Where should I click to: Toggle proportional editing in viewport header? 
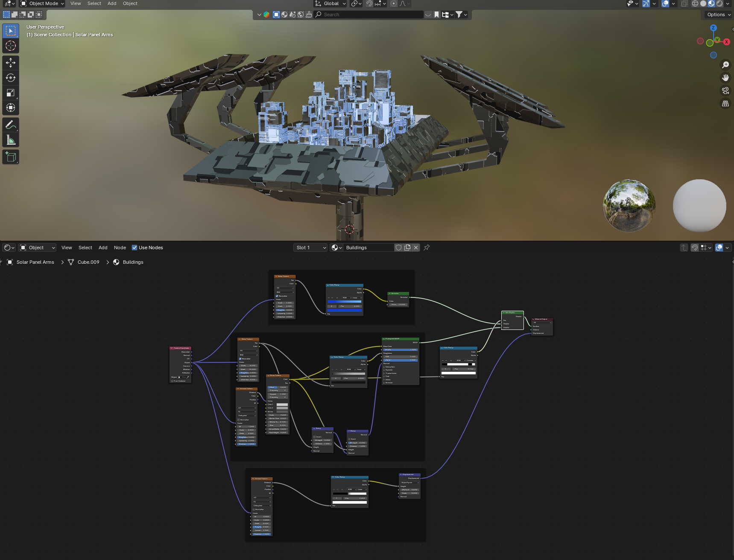pos(394,3)
